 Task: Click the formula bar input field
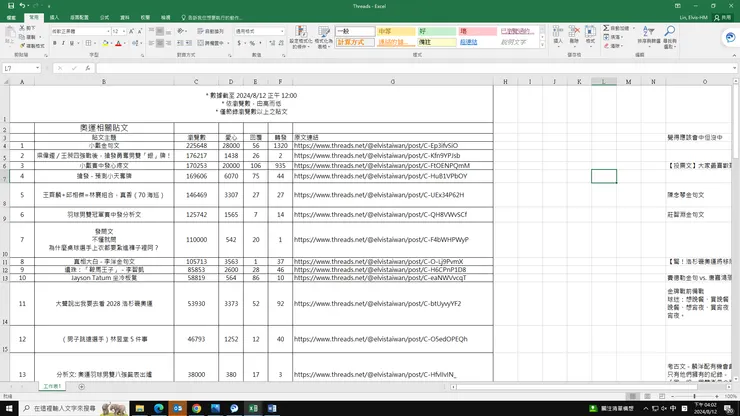(x=413, y=68)
